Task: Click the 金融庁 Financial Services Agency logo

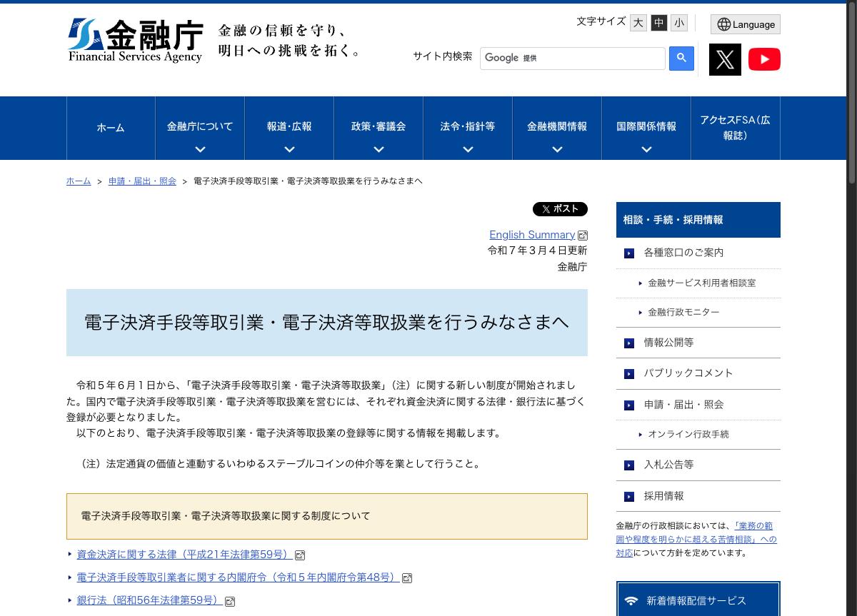Action: (136, 41)
